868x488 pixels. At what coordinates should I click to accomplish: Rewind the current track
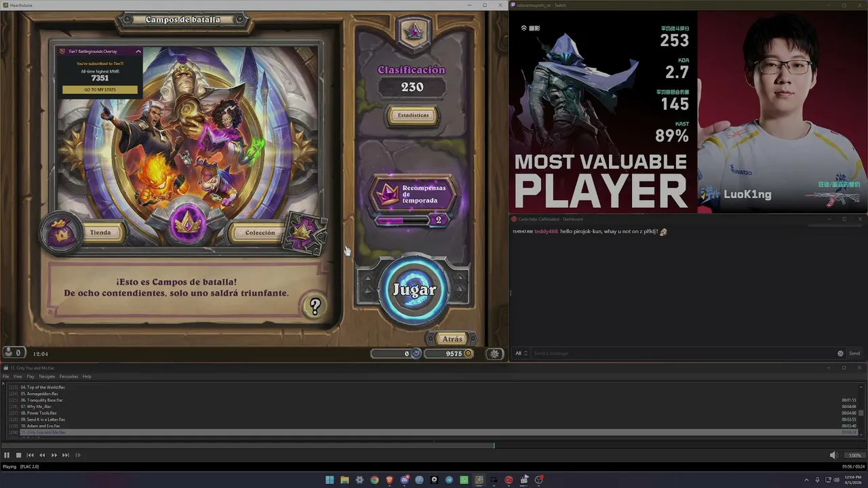pos(42,455)
